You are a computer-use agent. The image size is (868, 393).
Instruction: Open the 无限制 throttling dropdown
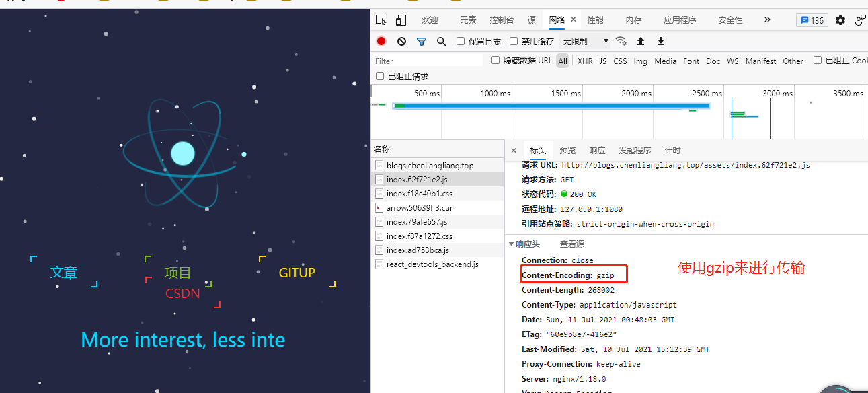pyautogui.click(x=582, y=41)
